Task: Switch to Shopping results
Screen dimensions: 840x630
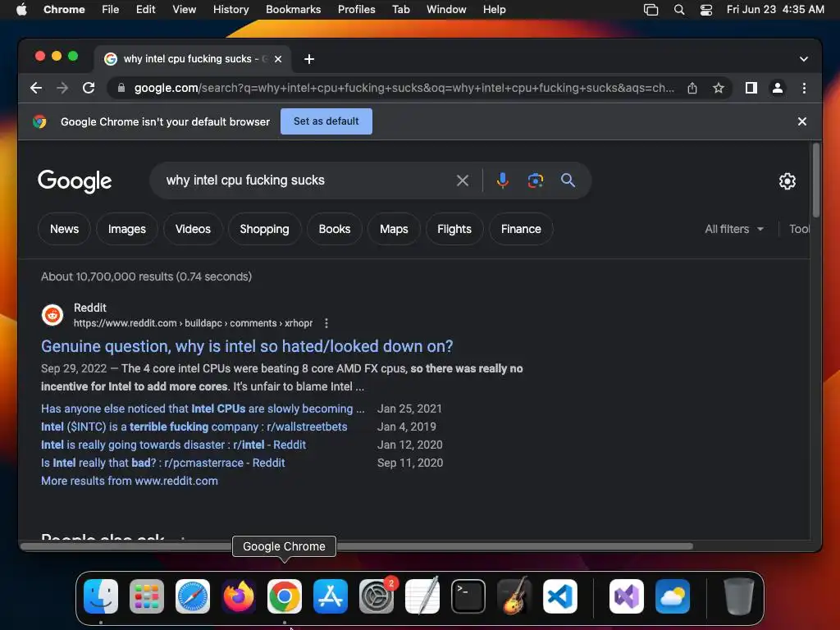Action: (264, 230)
